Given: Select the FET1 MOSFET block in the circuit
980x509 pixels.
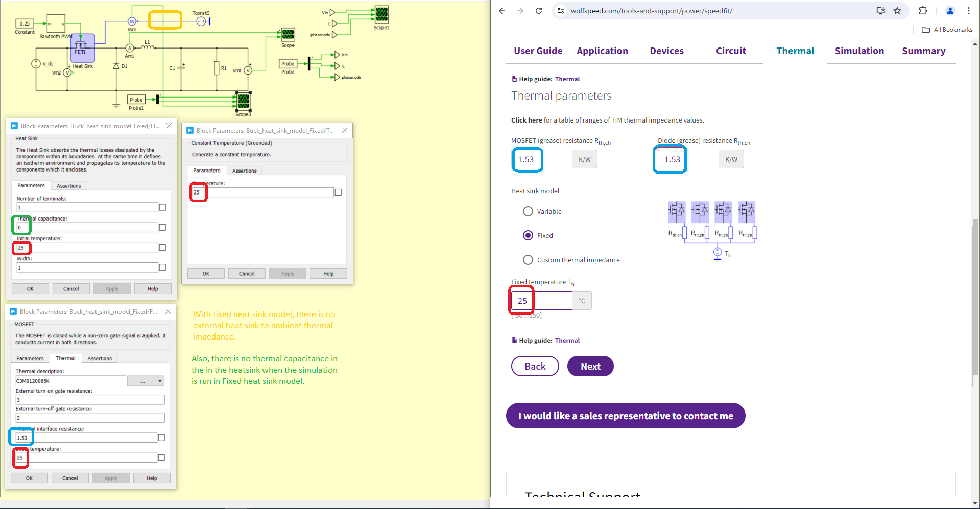Looking at the screenshot, I should tap(82, 47).
